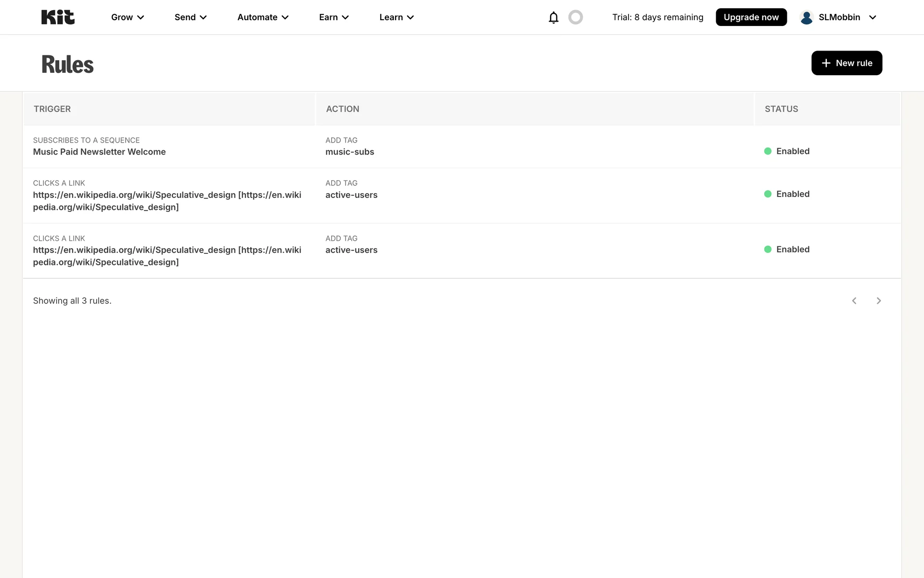Image resolution: width=924 pixels, height=578 pixels.
Task: Open the SLMobbin account dropdown chevron
Action: 873,17
